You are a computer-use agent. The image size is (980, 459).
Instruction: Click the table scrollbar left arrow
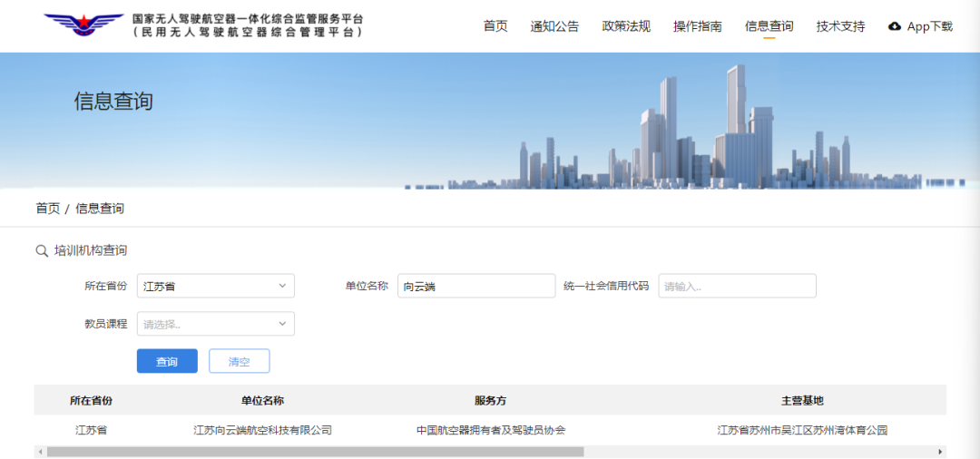click(x=40, y=452)
